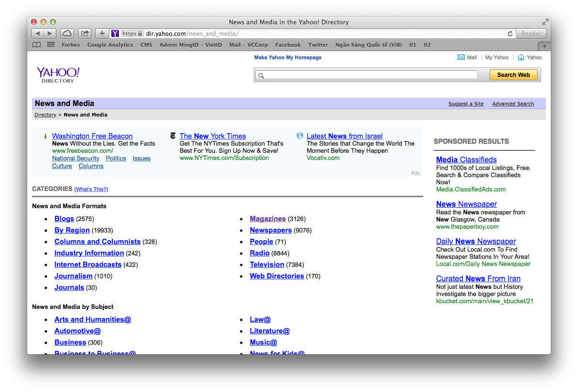Open the Google Analytics bookmark
Viewport: 578px width, 392px height.
click(110, 44)
